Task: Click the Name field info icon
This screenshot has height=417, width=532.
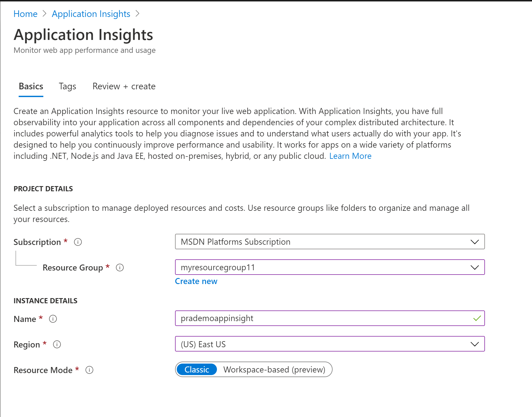Action: [x=53, y=319]
